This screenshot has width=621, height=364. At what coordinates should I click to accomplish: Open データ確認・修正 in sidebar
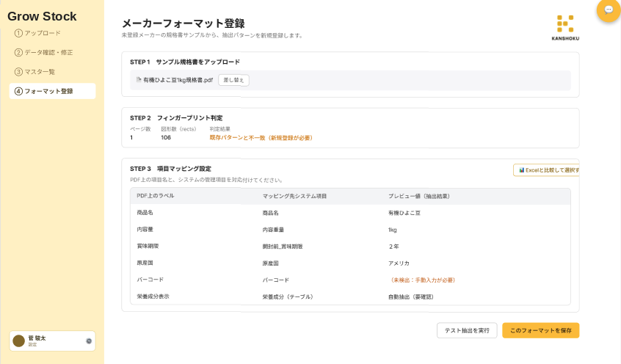(43, 52)
